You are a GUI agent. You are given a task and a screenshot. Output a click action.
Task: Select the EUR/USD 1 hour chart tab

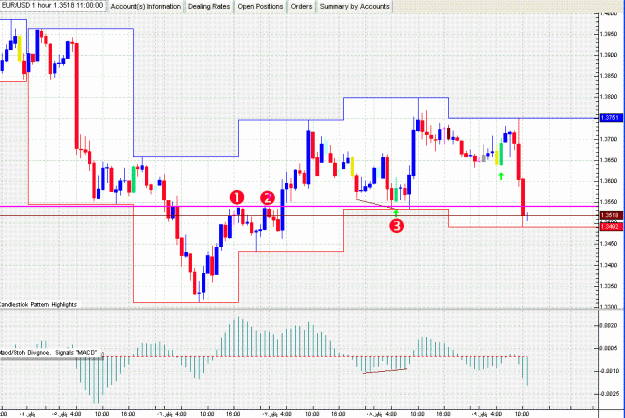coord(53,6)
